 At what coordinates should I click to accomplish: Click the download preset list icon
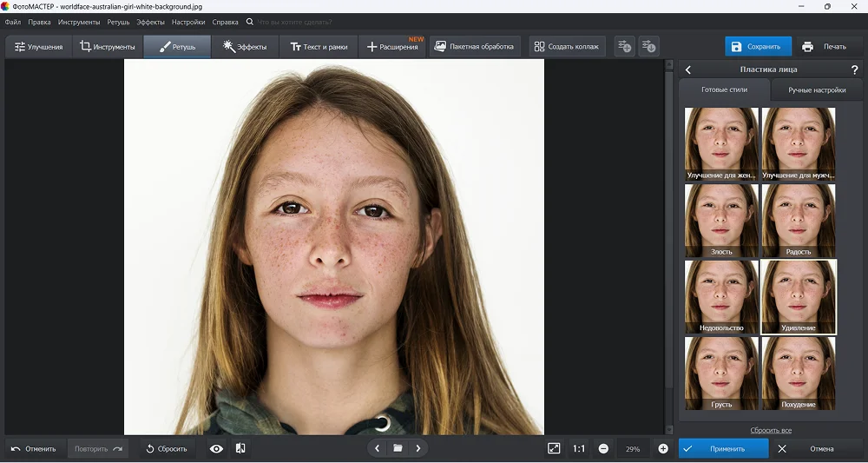click(x=648, y=47)
